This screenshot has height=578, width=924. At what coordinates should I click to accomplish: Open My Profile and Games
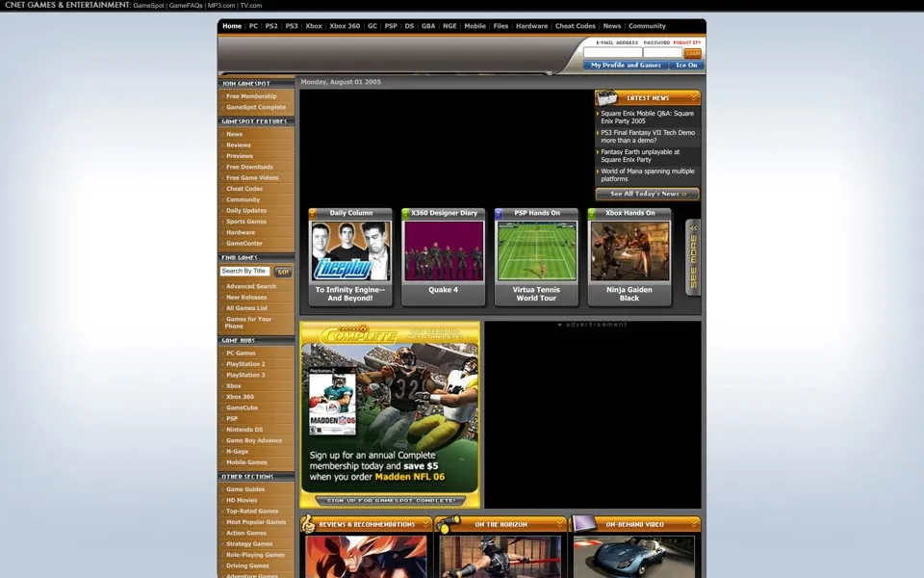(x=626, y=66)
